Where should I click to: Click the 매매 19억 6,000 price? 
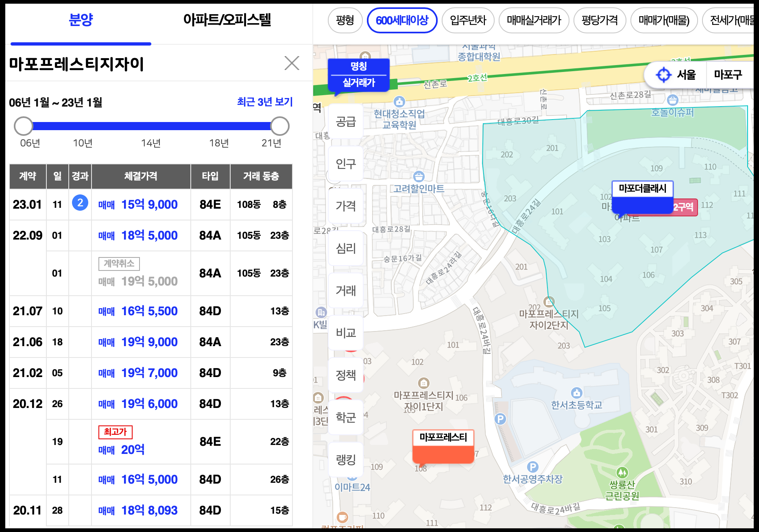[138, 404]
